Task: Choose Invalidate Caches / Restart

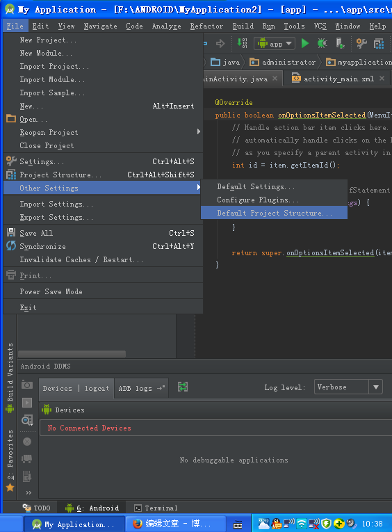Action: (103, 259)
